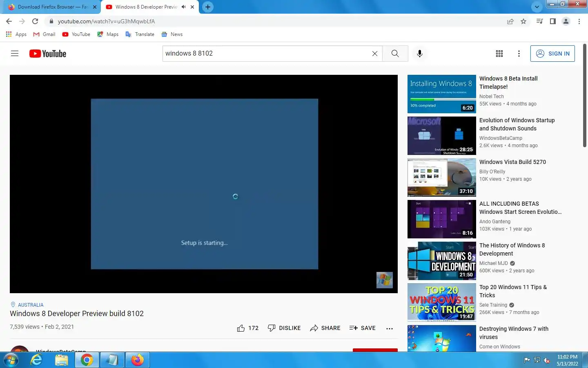Open the YouTube bookmark
Screen dimensions: 588x368
coord(76,34)
